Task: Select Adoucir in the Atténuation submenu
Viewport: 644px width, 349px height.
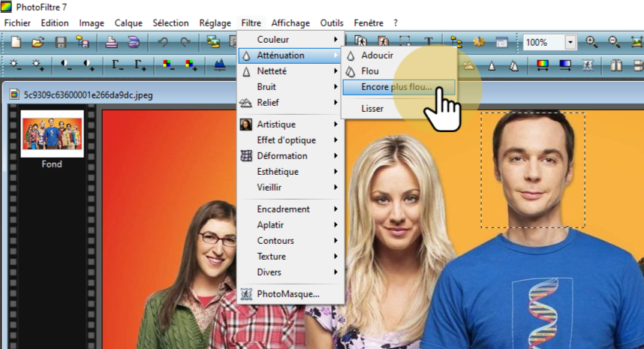Action: (399, 56)
